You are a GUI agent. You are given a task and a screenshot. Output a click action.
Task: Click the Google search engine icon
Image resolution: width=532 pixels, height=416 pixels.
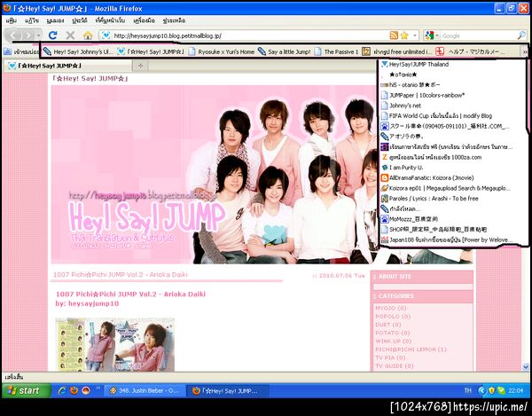pos(429,35)
